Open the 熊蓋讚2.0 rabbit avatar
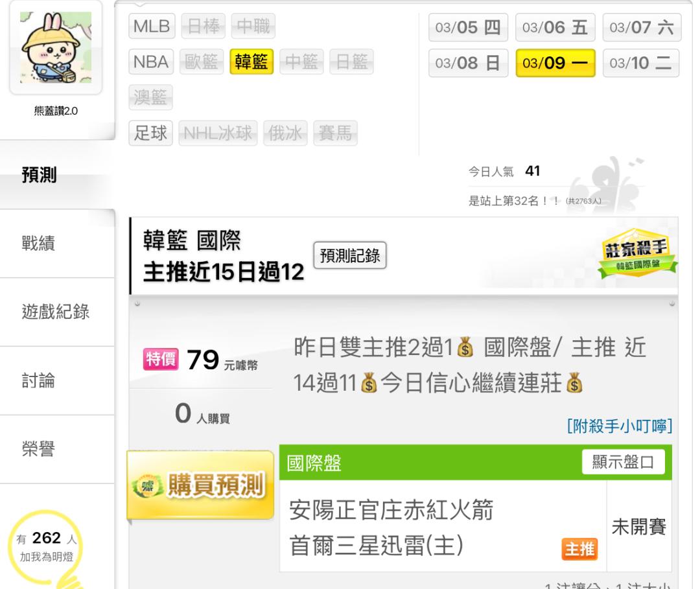Viewport: 700px width, 589px height. 56,47
